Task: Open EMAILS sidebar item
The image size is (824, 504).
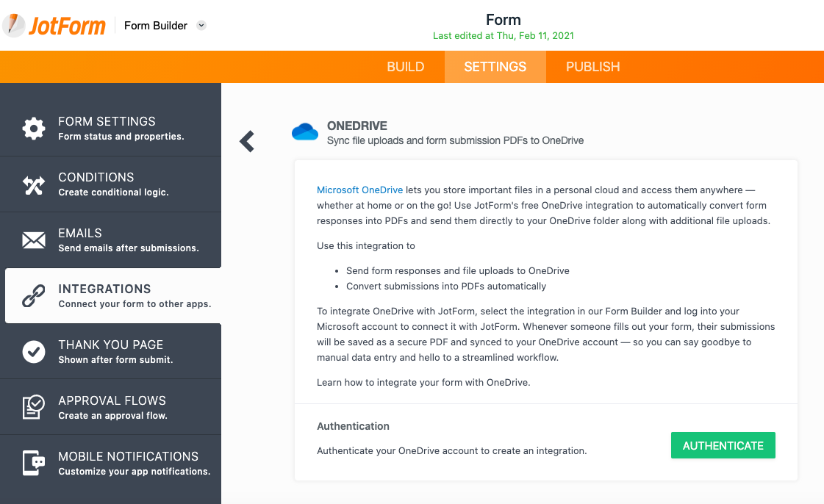Action: coord(110,240)
